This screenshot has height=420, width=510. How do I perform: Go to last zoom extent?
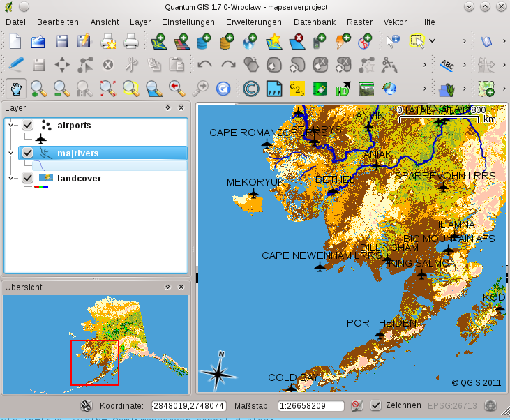pyautogui.click(x=177, y=89)
